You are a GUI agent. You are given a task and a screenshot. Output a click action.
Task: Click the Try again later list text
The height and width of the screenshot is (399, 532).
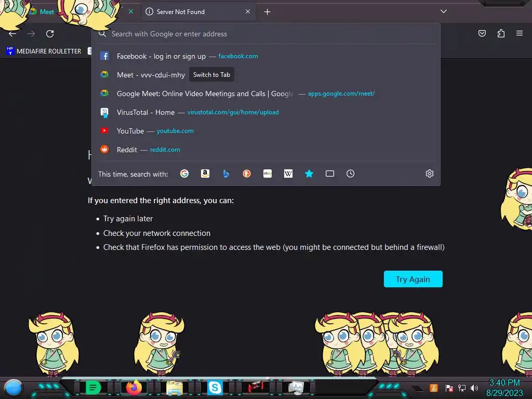pos(128,219)
